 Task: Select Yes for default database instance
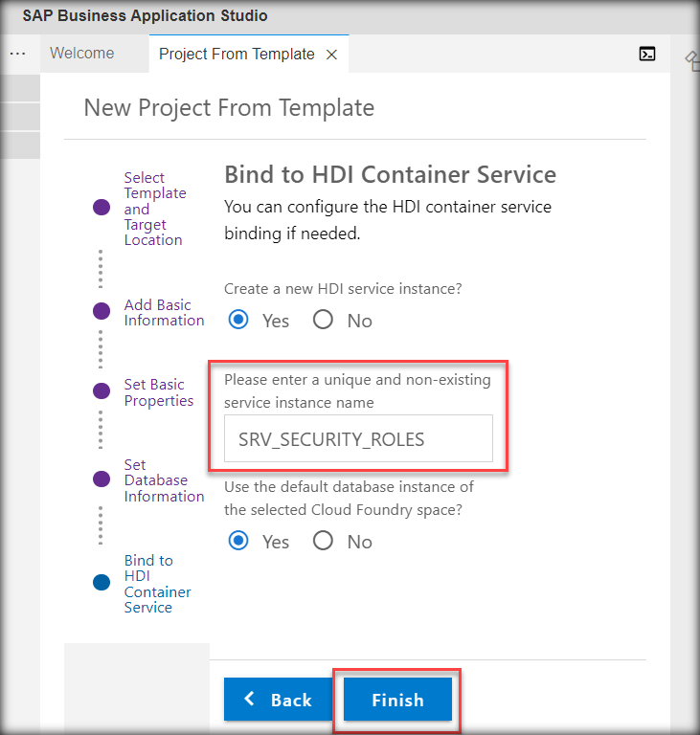(238, 541)
